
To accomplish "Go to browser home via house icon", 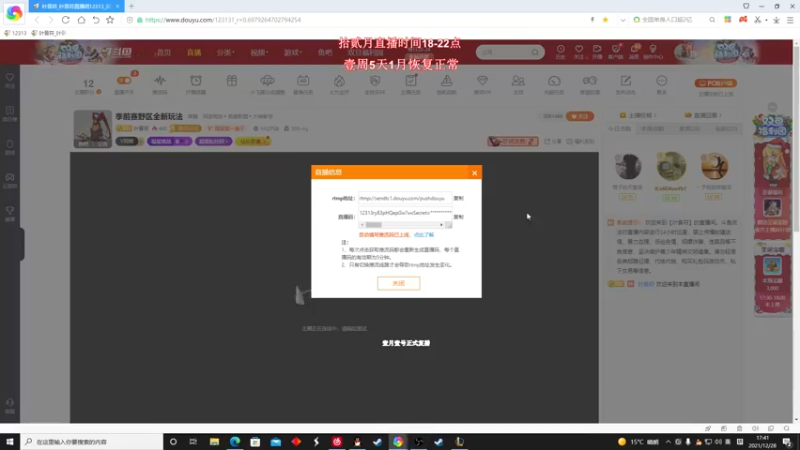I will point(81,20).
